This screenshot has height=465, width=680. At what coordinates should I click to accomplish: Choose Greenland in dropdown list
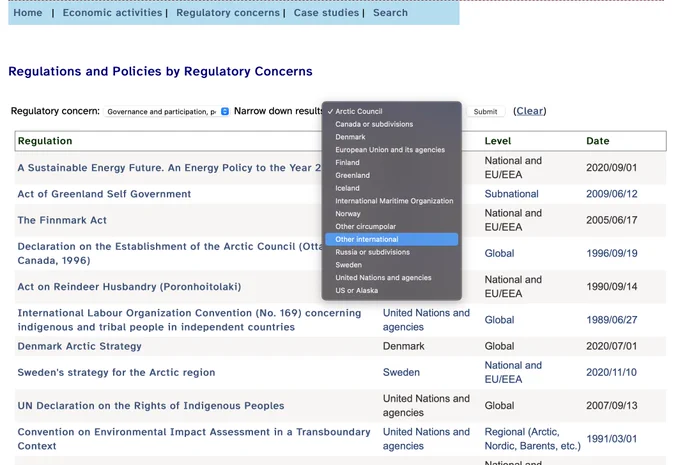(392, 175)
